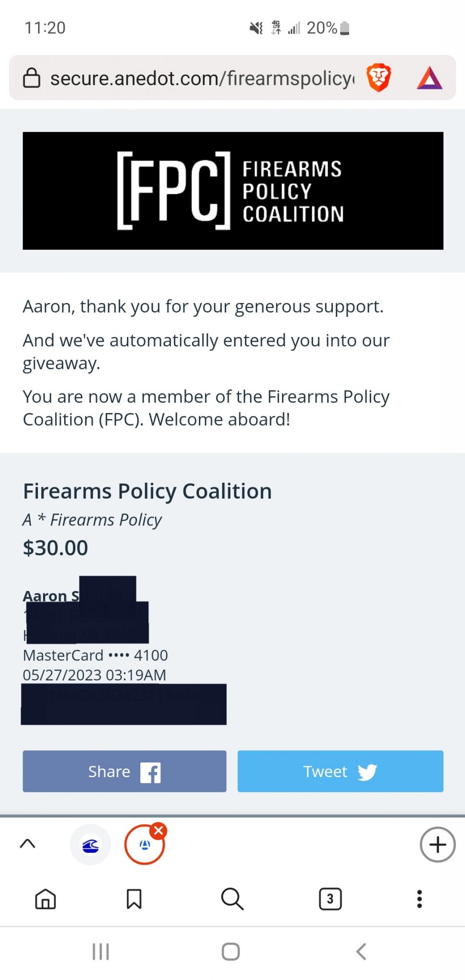Open a new tab with plus icon
This screenshot has width=465, height=980.
coord(438,845)
